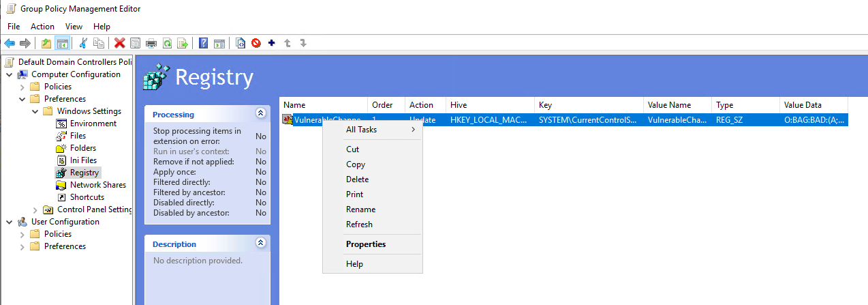This screenshot has width=868, height=305.
Task: Sort by the Order column header
Action: pyautogui.click(x=386, y=105)
